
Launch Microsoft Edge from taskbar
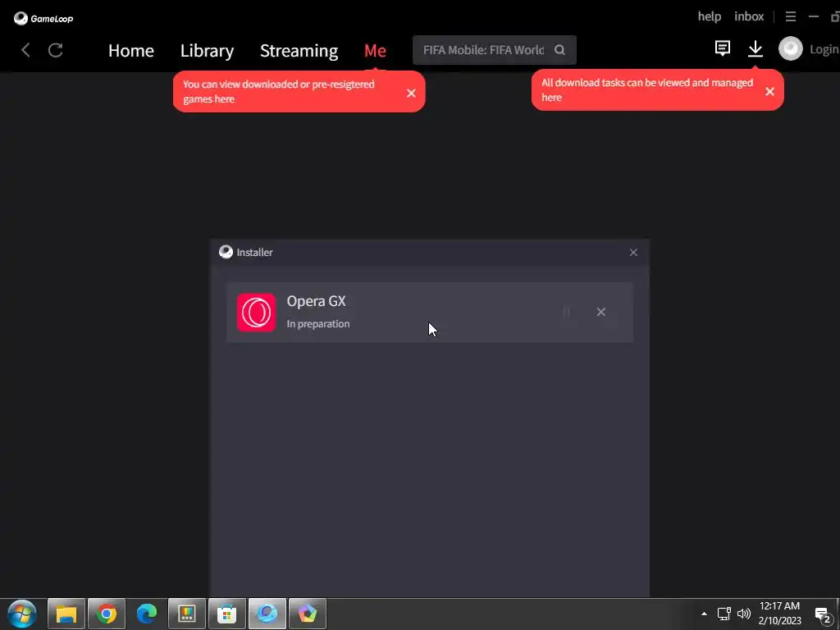(x=147, y=614)
